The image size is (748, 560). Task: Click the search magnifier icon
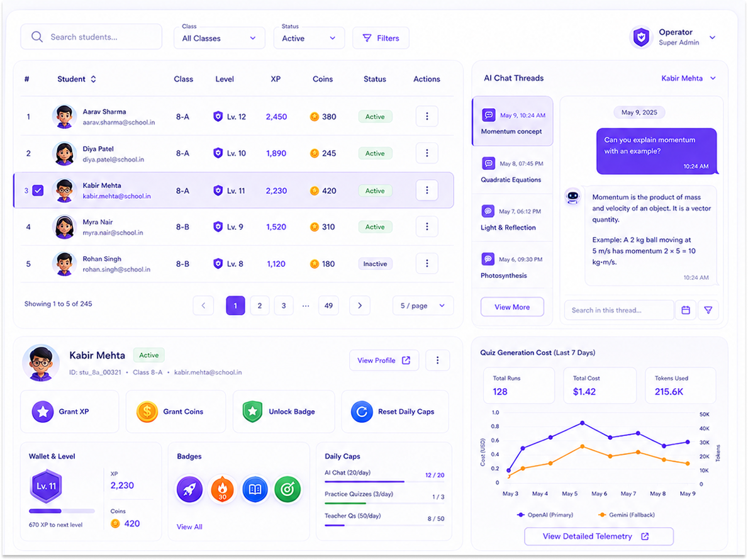coord(36,36)
